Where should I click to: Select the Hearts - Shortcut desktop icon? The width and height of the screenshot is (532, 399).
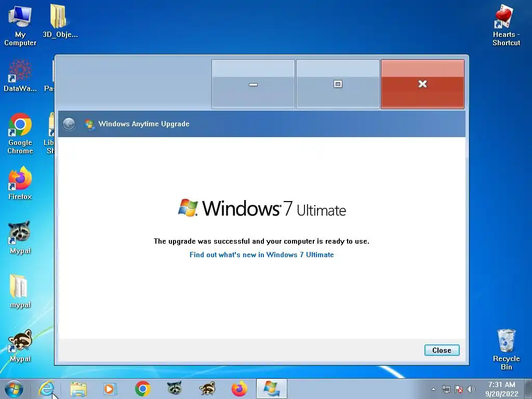pos(506,26)
